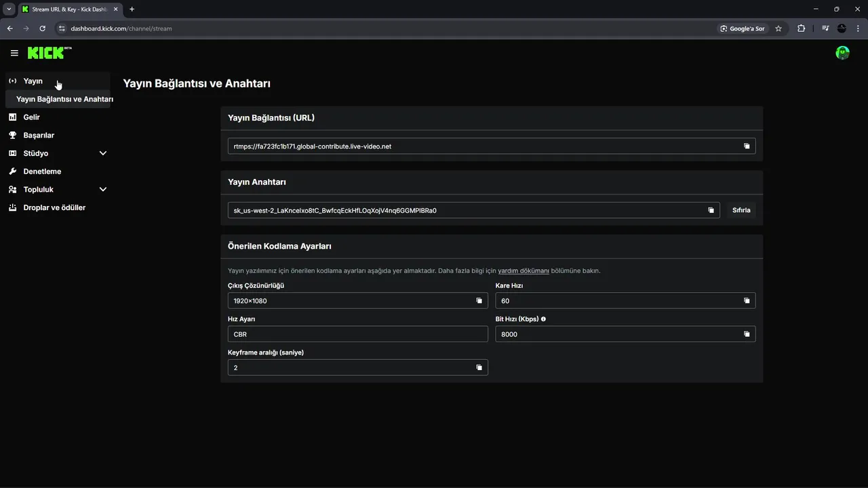Go to Başarılar in the sidebar
The width and height of the screenshot is (868, 488).
(39, 136)
